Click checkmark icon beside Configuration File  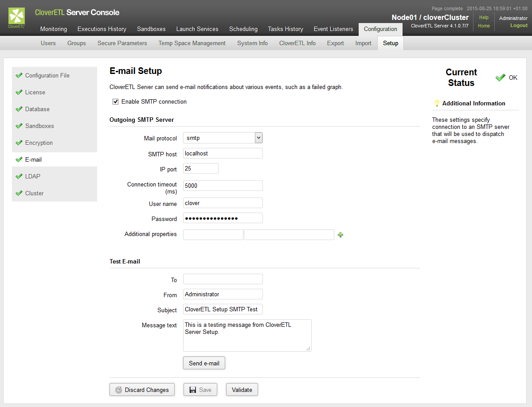click(19, 75)
